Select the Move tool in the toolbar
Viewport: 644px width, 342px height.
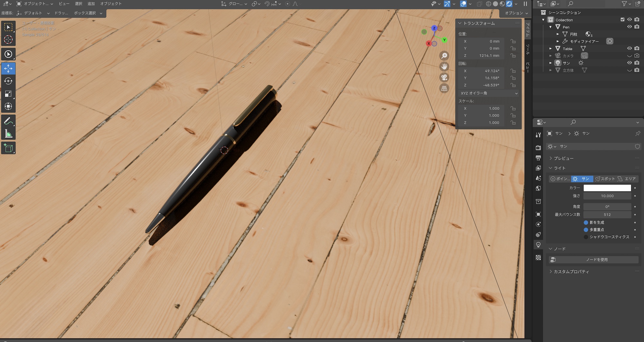click(x=8, y=69)
